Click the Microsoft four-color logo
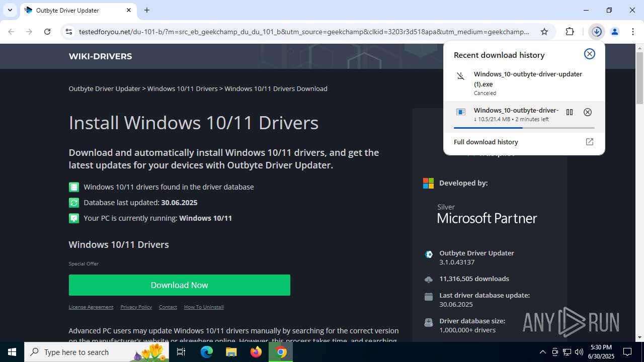 coord(428,183)
